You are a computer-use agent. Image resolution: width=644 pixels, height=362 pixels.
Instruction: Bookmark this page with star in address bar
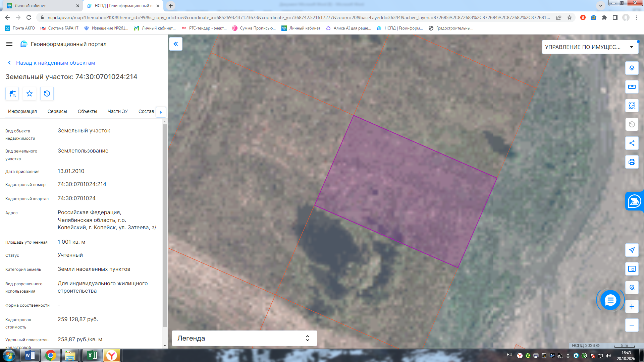coord(570,17)
